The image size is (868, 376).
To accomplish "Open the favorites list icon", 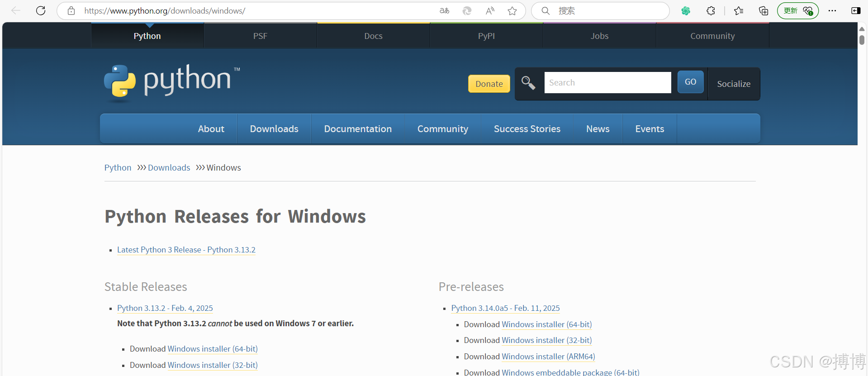I will [739, 11].
